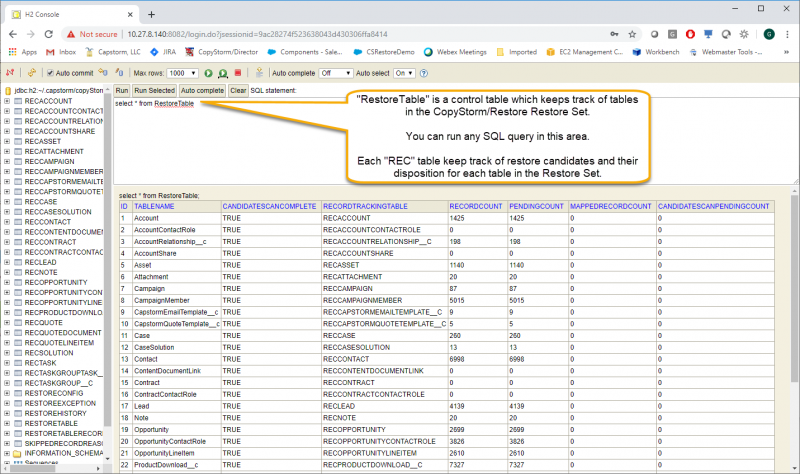Click the Disconnect icon in H2 toolbar
Image resolution: width=800 pixels, height=474 pixels.
pos(8,73)
